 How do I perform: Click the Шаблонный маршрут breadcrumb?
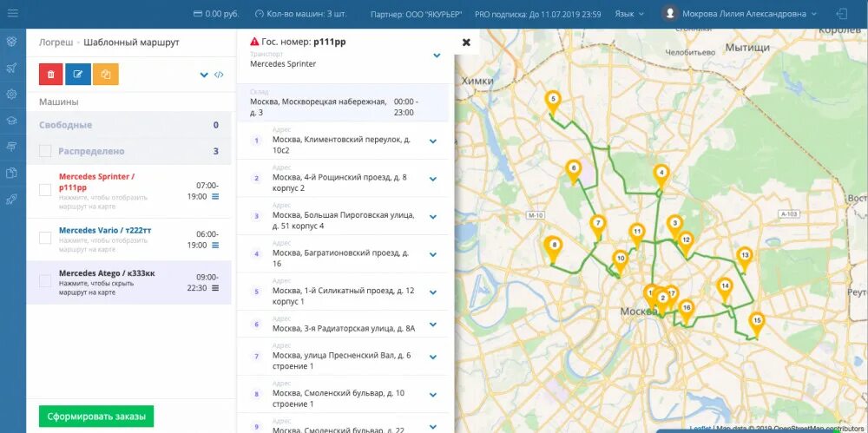(x=131, y=42)
